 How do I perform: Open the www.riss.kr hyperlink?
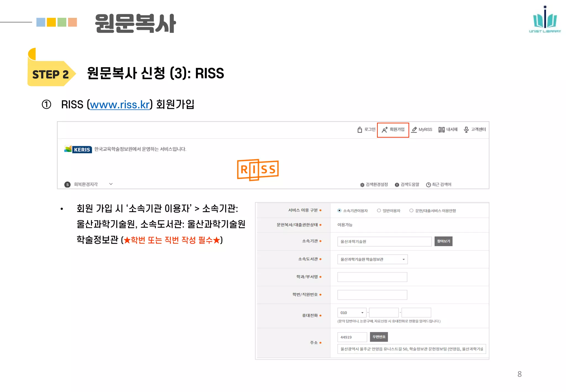(x=120, y=105)
